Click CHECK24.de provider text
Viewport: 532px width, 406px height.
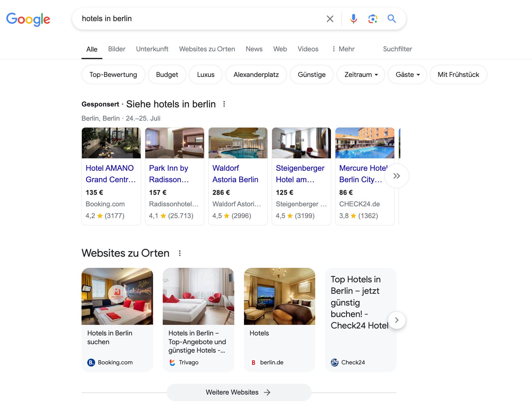coord(360,204)
